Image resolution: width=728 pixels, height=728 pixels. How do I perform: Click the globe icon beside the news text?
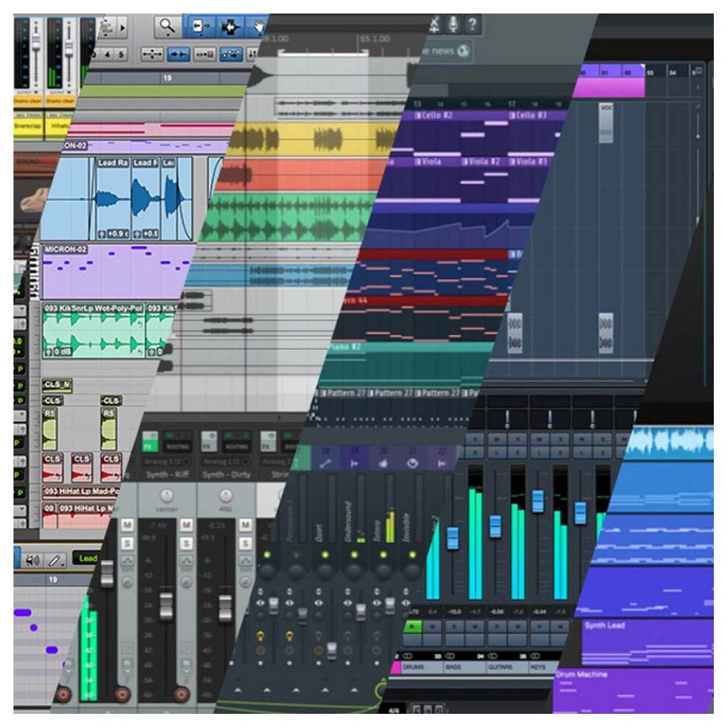pos(463,51)
